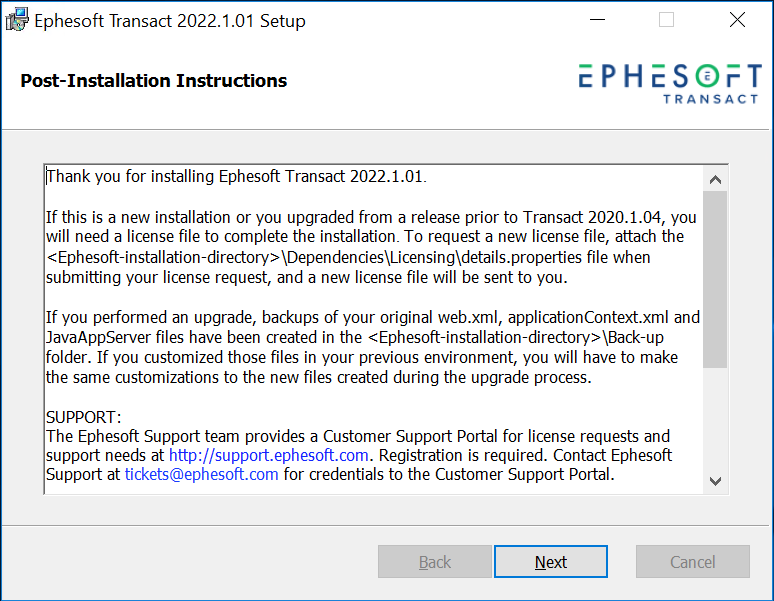Click the scroll-up arrow of the instructions box
Image resolution: width=774 pixels, height=601 pixels.
(x=715, y=180)
